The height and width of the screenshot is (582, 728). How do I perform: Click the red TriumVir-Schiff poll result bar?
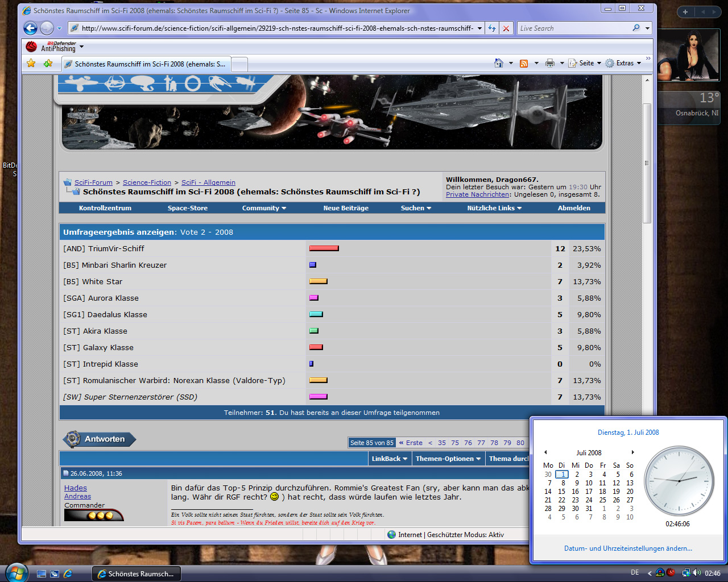(324, 248)
